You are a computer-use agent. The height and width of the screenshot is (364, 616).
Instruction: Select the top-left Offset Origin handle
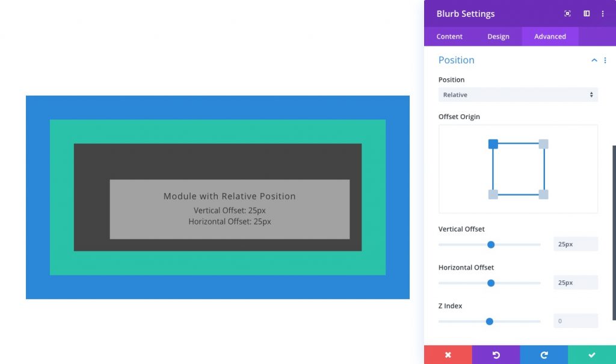[493, 144]
